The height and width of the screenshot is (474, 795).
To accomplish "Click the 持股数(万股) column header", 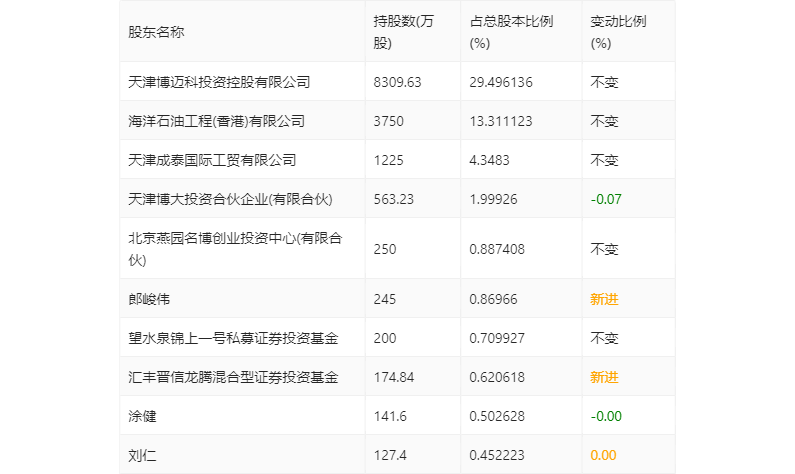I will point(404,32).
